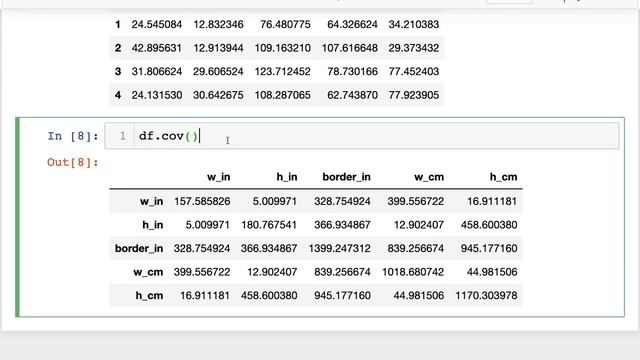Select the Out[8] output prompt
The height and width of the screenshot is (360, 640).
pos(73,162)
